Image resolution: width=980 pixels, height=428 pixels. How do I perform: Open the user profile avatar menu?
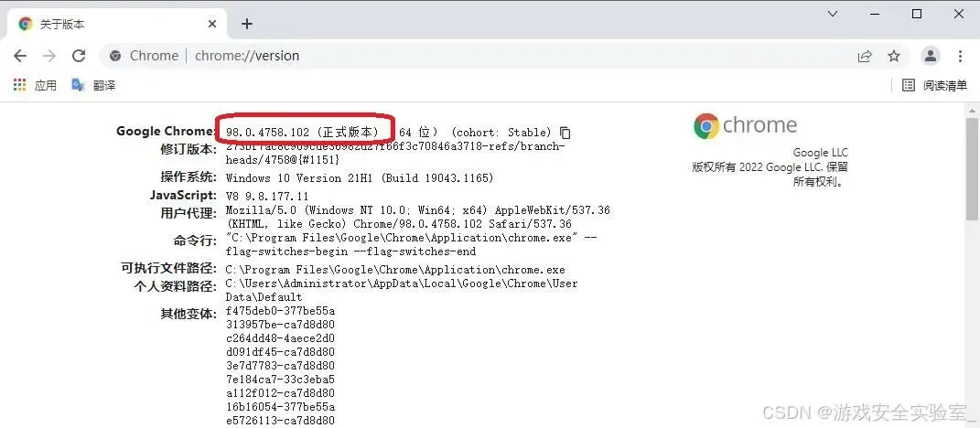tap(931, 56)
